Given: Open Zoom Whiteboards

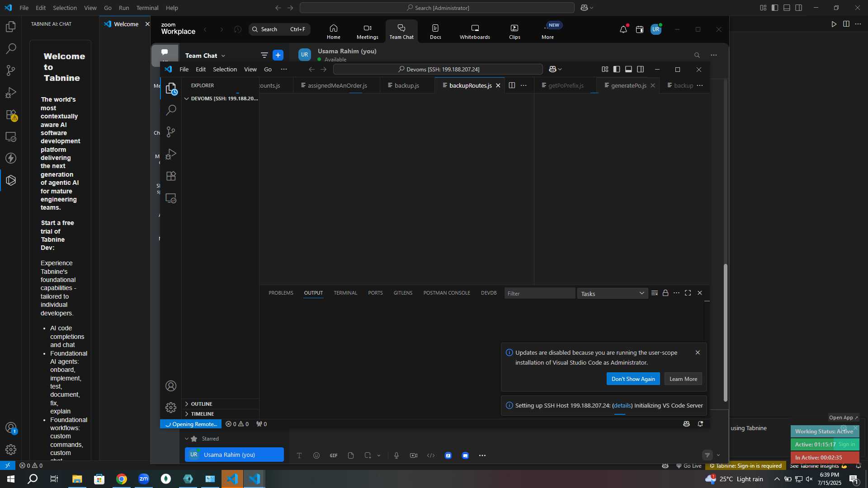Looking at the screenshot, I should pyautogui.click(x=475, y=32).
